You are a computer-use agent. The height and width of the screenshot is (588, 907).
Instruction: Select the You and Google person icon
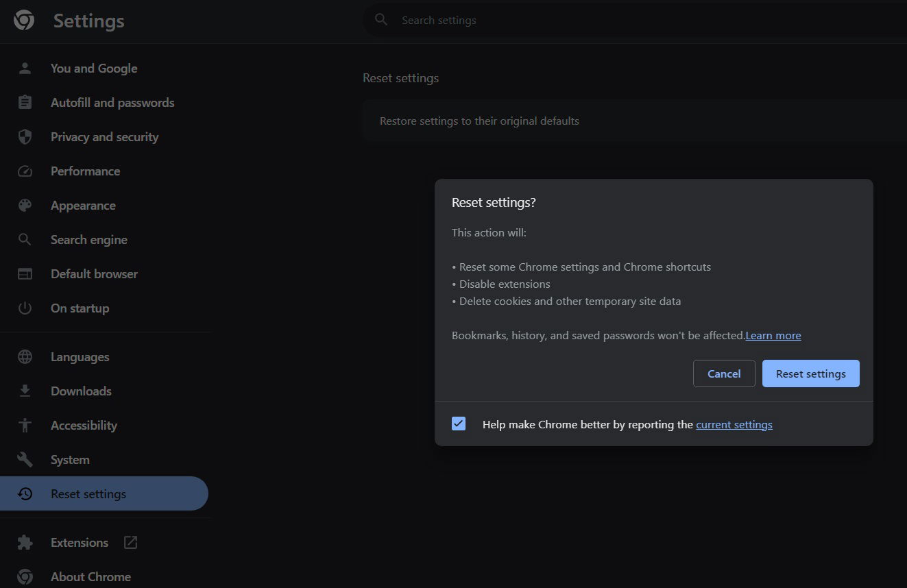click(25, 68)
